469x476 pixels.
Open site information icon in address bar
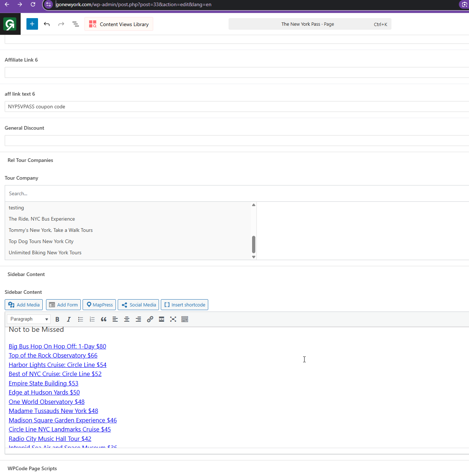(x=49, y=4)
